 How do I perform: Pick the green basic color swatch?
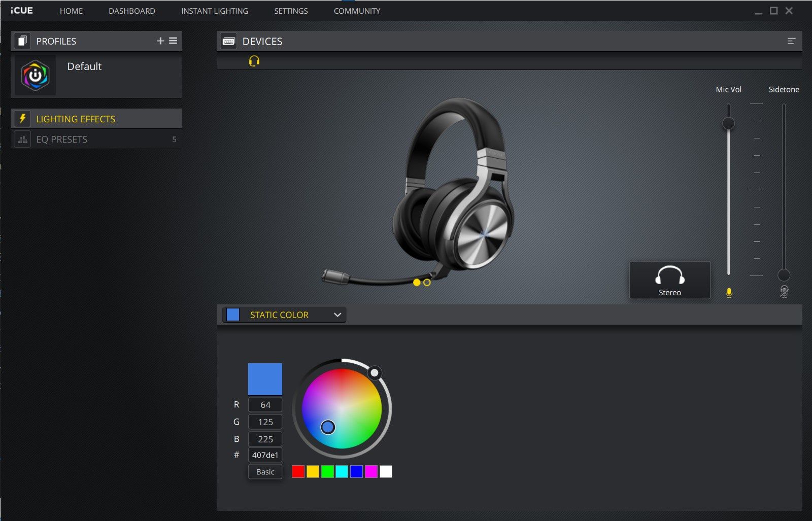tap(327, 472)
